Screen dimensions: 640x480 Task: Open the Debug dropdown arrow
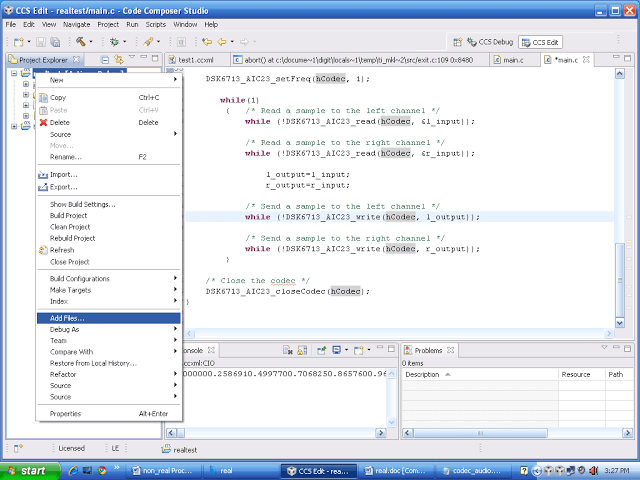click(124, 42)
